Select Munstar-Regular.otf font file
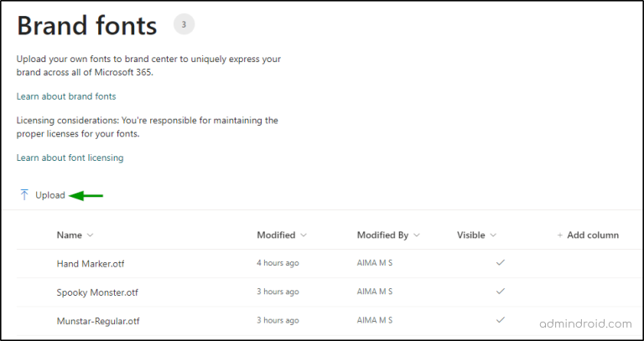Image resolution: width=644 pixels, height=341 pixels. [98, 321]
